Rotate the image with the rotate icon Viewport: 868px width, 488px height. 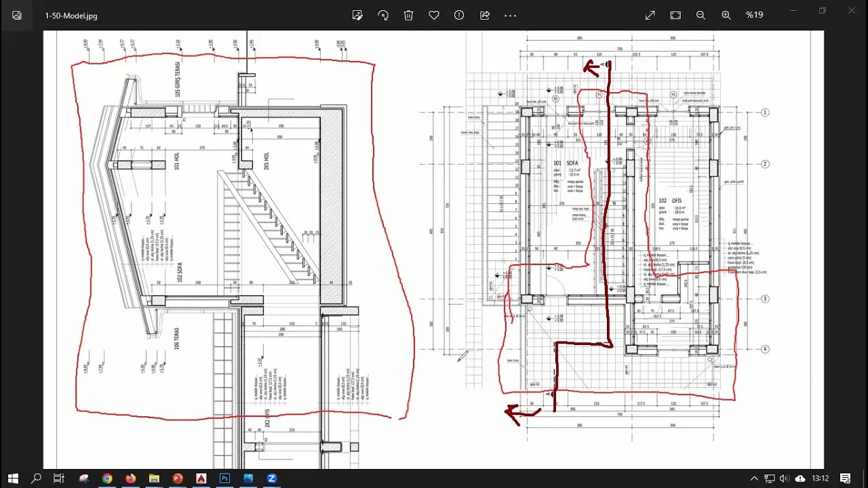click(383, 15)
